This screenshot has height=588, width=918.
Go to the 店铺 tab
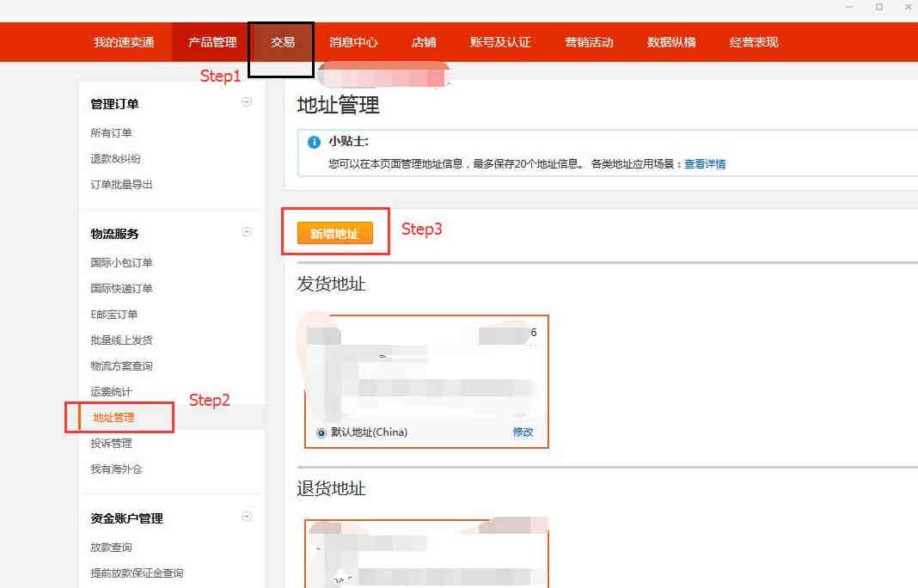[424, 42]
